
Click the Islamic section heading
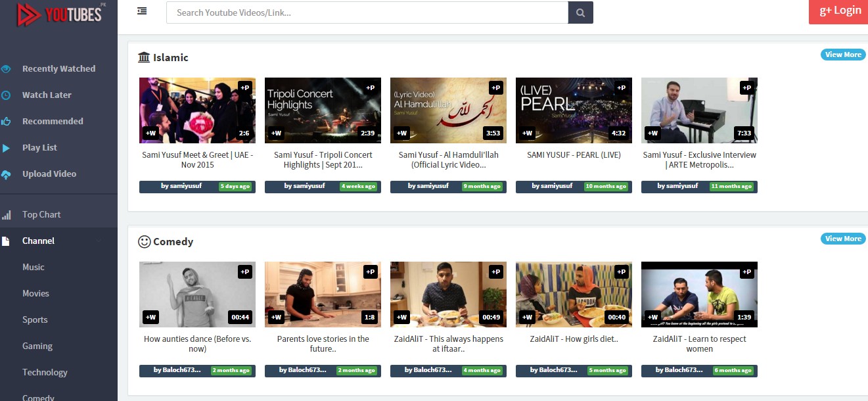pyautogui.click(x=163, y=58)
